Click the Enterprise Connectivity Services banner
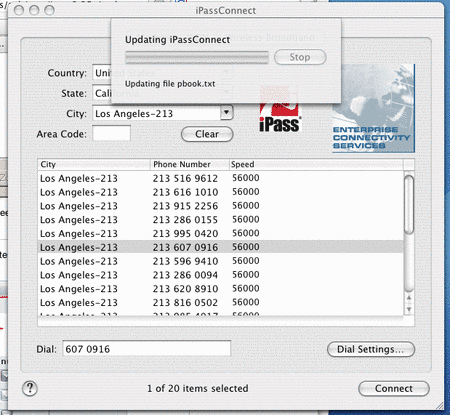 (373, 108)
